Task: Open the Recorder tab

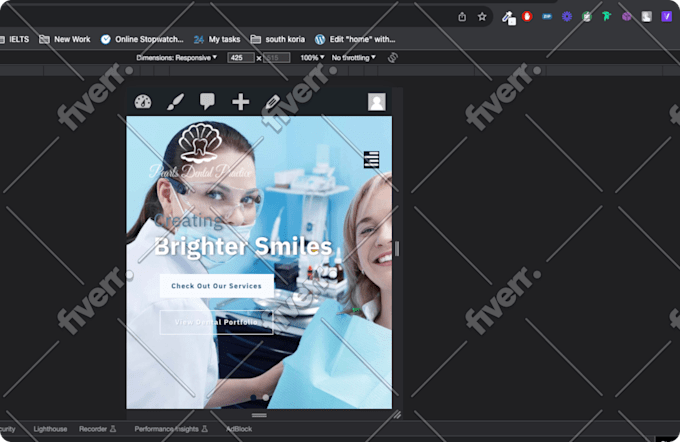Action: 98,429
